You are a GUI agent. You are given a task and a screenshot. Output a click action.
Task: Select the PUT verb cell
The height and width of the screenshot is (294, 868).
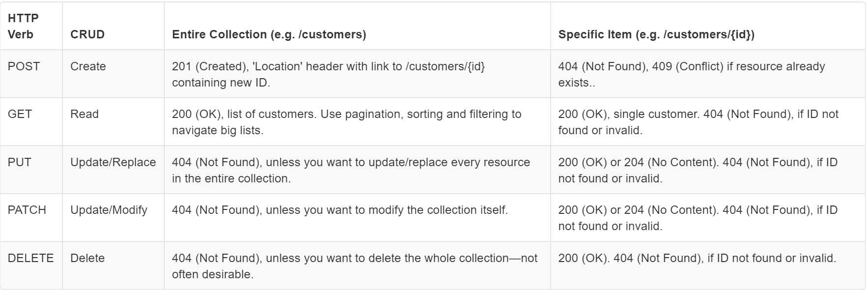(20, 162)
